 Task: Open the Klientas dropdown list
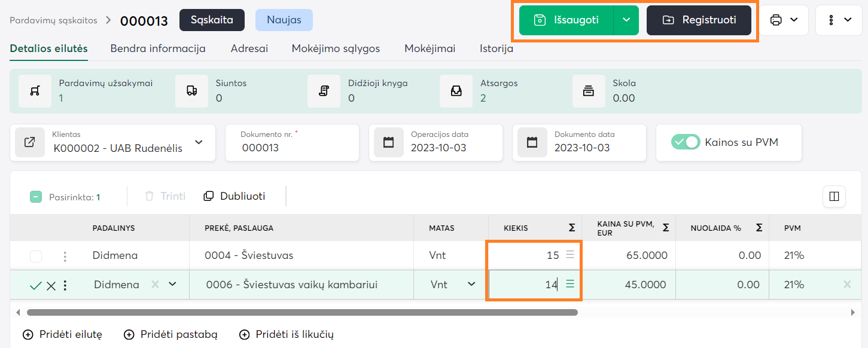[199, 142]
